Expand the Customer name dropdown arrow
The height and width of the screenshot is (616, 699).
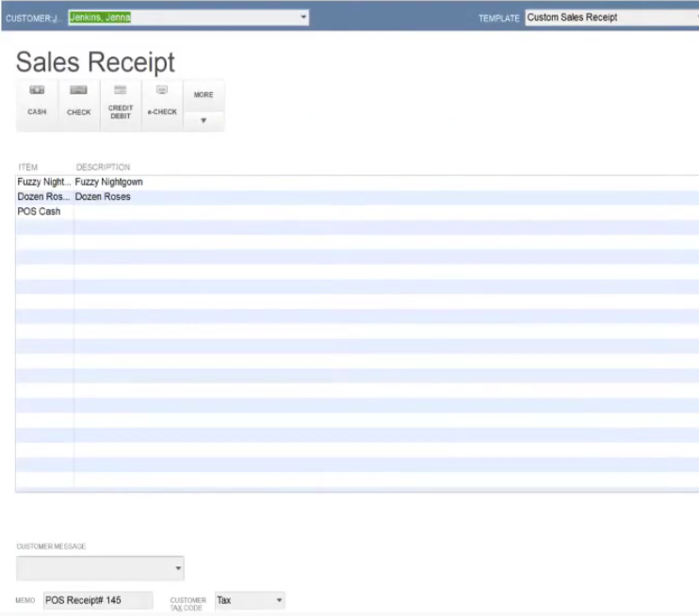pyautogui.click(x=303, y=17)
